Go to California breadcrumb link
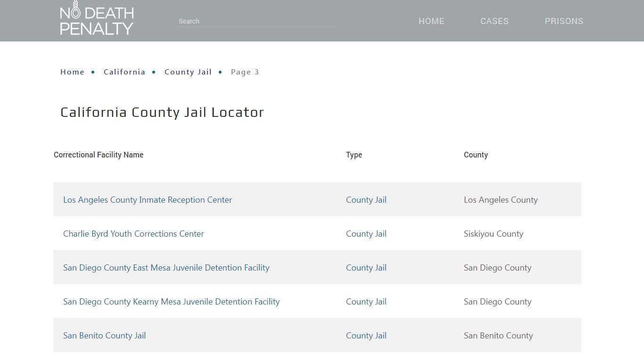 [x=124, y=72]
